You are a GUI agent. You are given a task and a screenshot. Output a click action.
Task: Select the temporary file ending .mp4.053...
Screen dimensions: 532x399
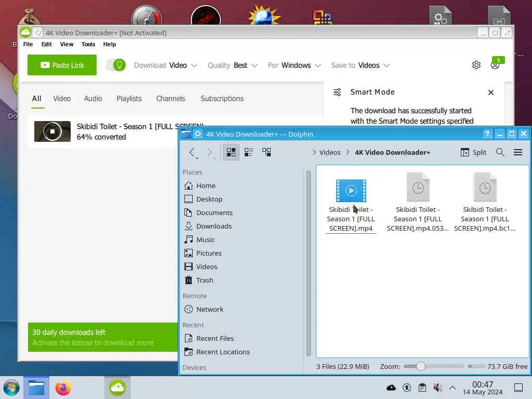click(x=418, y=203)
